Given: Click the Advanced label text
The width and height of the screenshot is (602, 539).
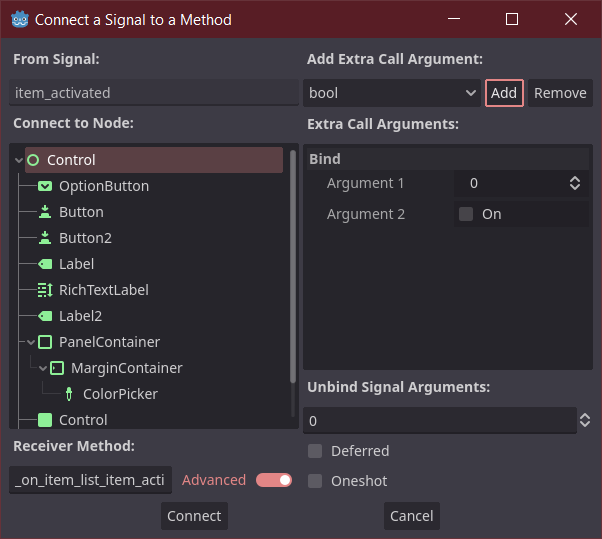Looking at the screenshot, I should [x=214, y=480].
